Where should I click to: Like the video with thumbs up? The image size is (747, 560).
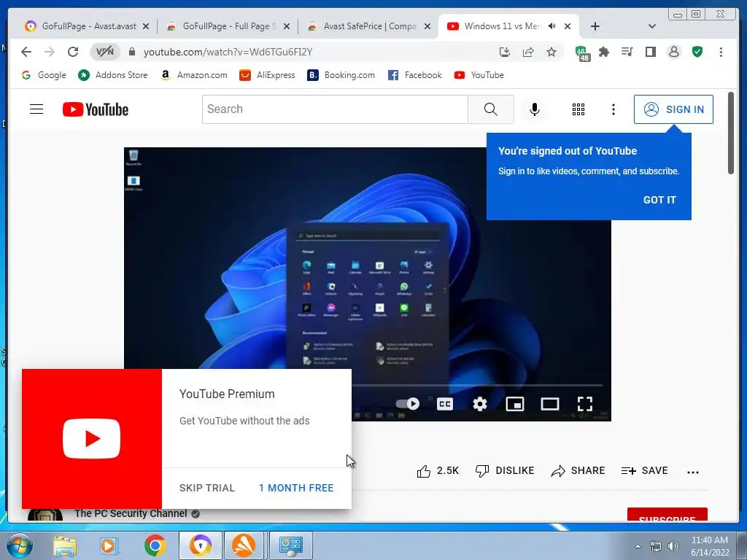[438, 471]
